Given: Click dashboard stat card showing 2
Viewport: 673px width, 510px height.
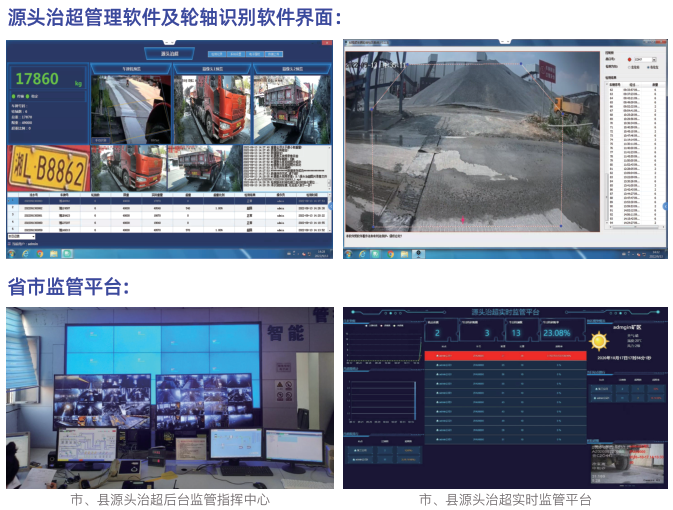Looking at the screenshot, I should [x=440, y=331].
